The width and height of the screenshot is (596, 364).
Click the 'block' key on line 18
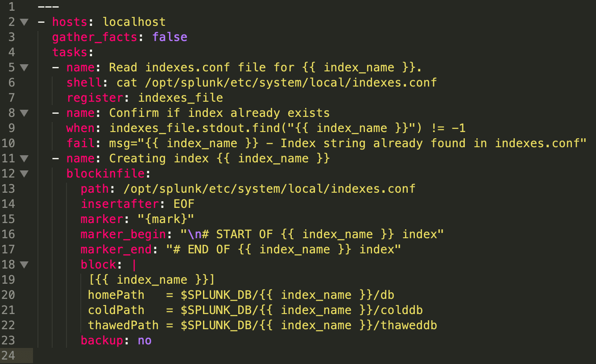[99, 265]
